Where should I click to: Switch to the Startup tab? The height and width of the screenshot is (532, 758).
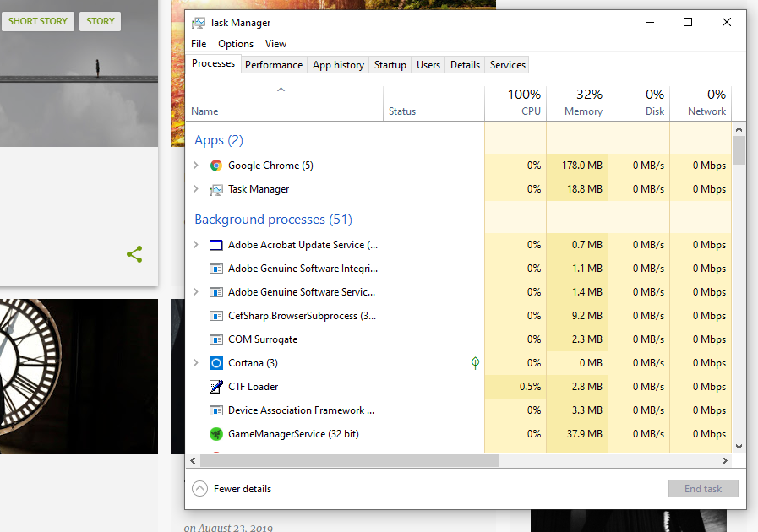click(x=390, y=65)
